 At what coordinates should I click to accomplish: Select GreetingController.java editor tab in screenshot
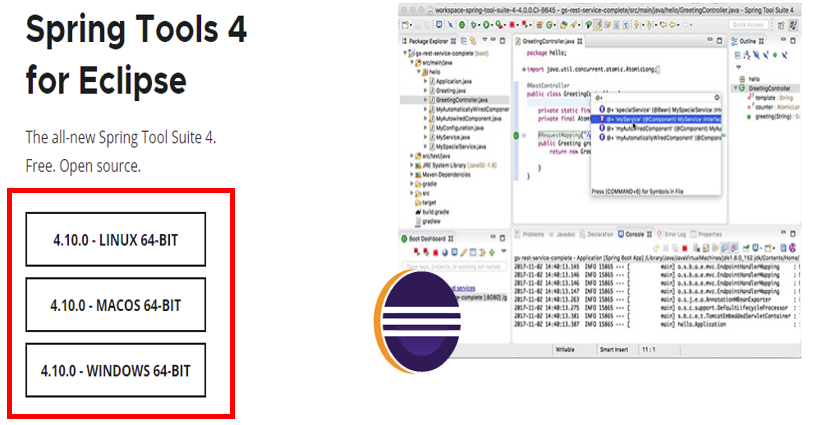[x=549, y=41]
